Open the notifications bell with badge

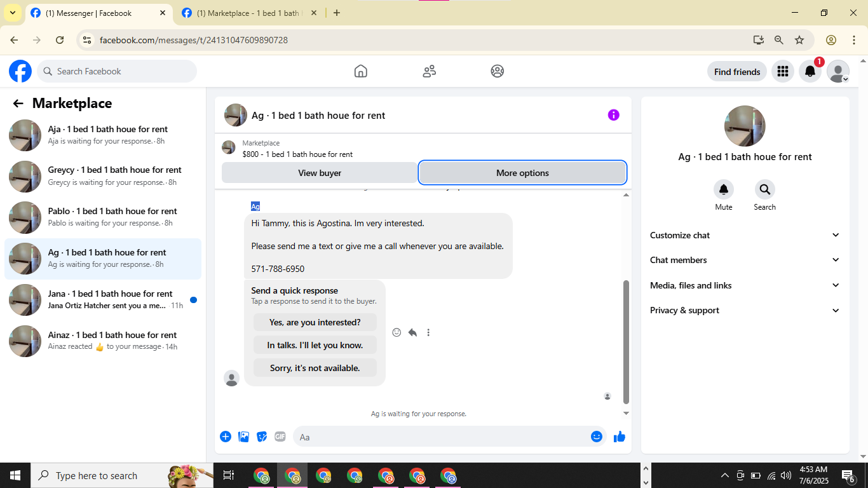[x=810, y=72]
